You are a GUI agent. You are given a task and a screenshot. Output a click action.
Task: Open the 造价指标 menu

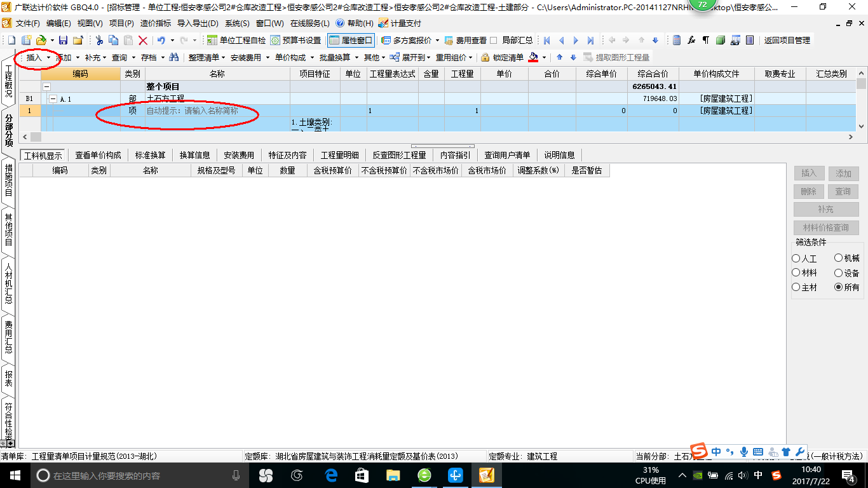(155, 24)
